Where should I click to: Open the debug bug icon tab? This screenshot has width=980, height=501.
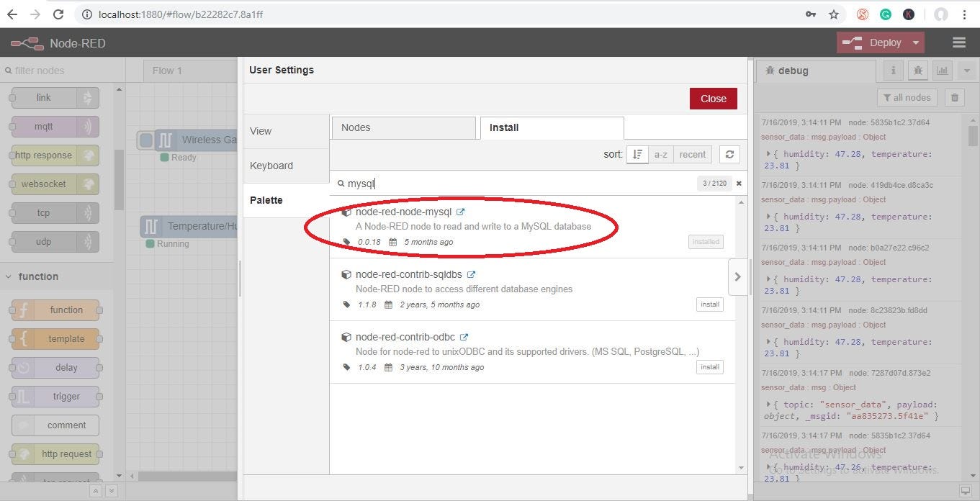917,71
